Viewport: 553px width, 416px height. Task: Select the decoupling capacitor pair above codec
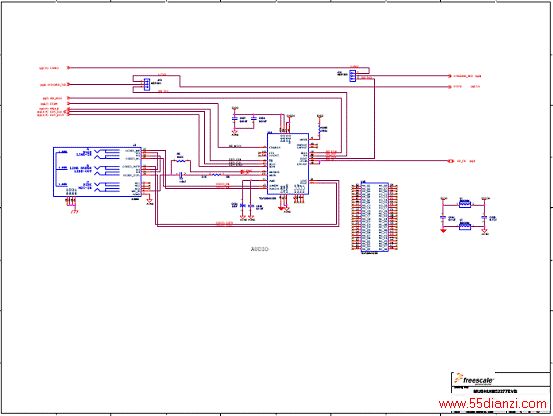[x=244, y=119]
